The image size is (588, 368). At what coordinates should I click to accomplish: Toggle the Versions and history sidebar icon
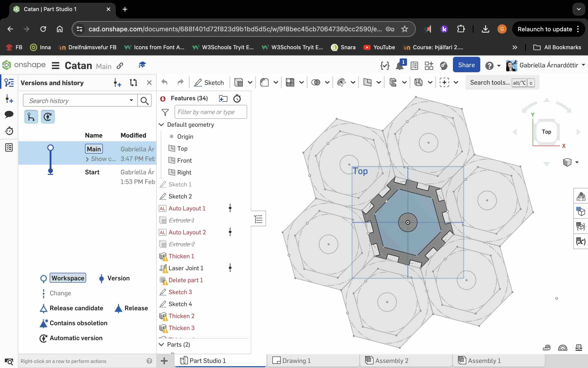pyautogui.click(x=9, y=83)
